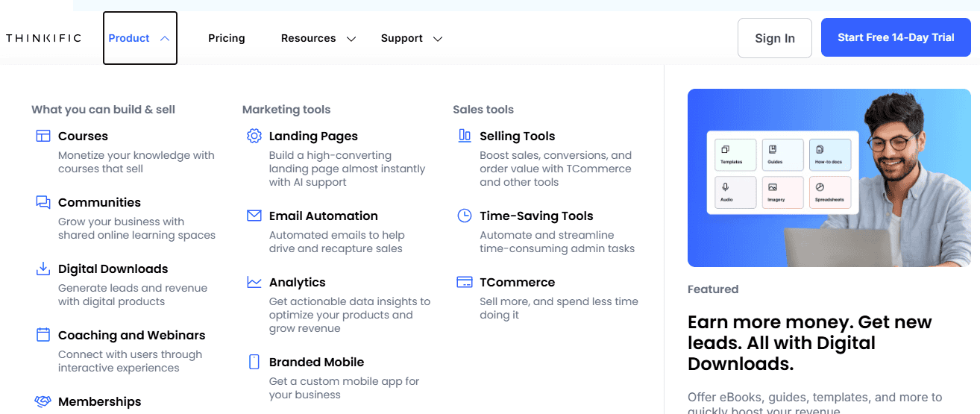Open the Courses link
This screenshot has height=414, width=980.
83,136
